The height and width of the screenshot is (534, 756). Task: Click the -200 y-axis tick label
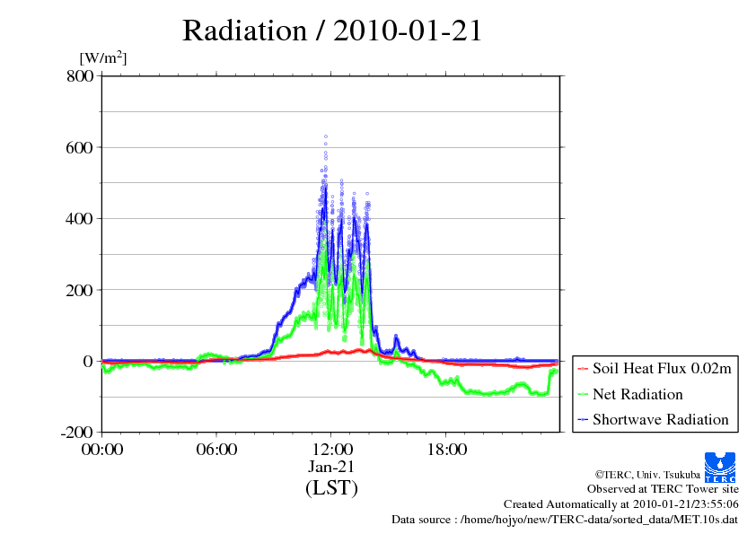(x=76, y=433)
